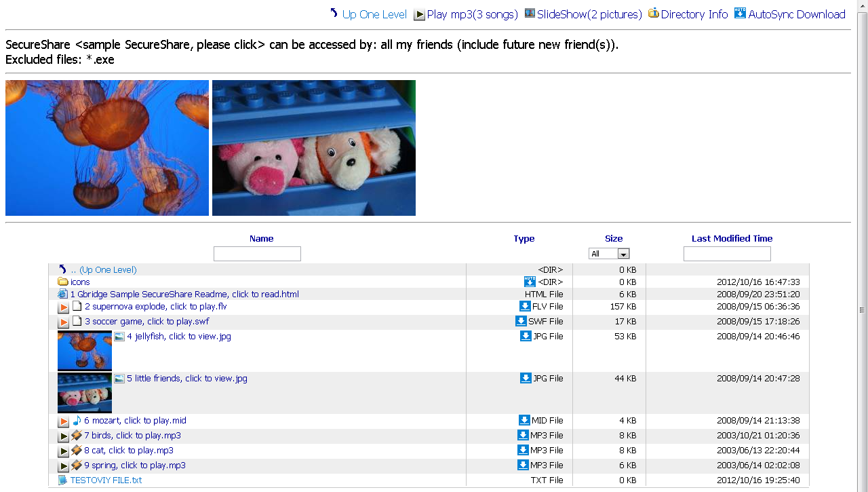
Task: Open 3 soccer game swf link
Action: (x=147, y=321)
